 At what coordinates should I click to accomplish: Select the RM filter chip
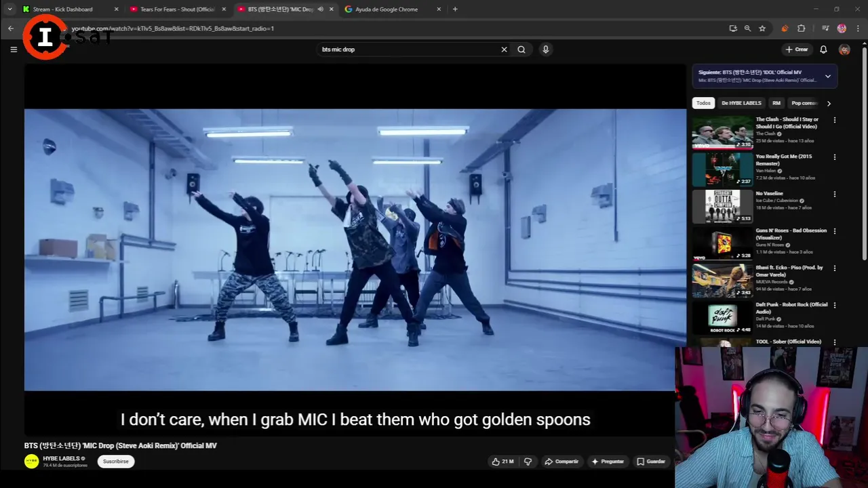776,103
